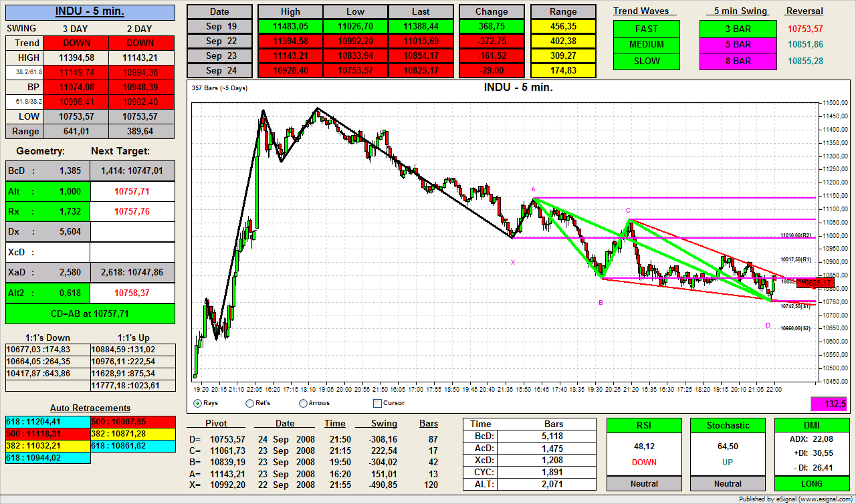Click the High value 11483,05

[290, 26]
